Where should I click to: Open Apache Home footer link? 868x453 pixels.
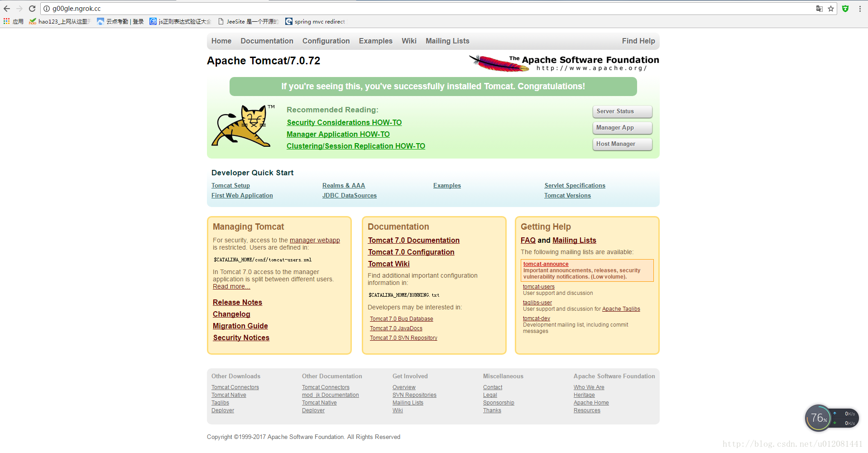coord(591,403)
